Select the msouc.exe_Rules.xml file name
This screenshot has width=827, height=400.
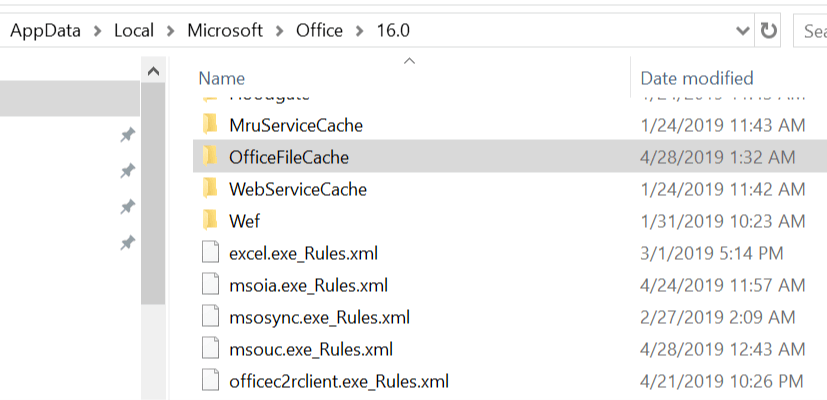(310, 349)
